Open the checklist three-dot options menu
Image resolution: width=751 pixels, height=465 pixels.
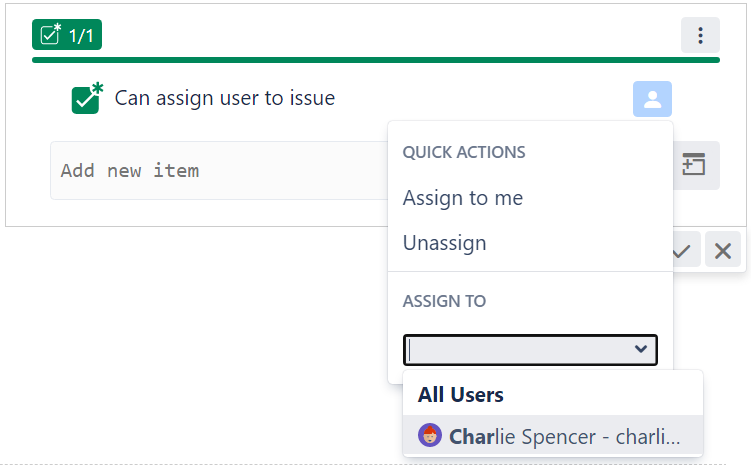click(700, 36)
